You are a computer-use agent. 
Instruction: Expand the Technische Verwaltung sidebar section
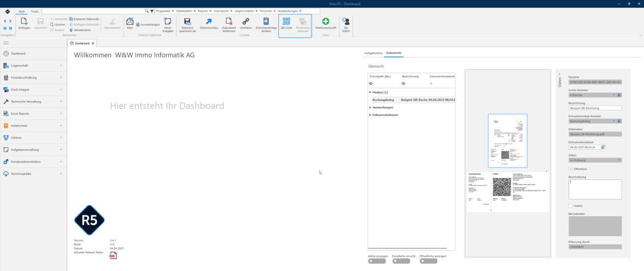[x=61, y=102]
